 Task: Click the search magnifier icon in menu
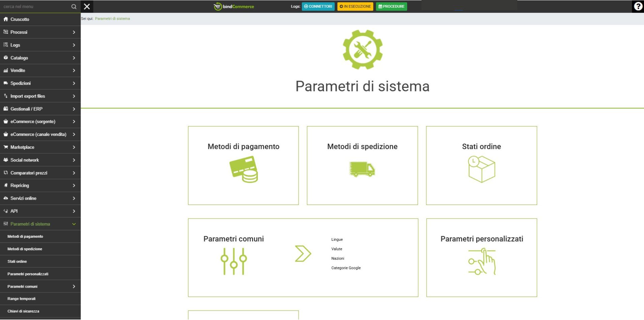pos(74,7)
